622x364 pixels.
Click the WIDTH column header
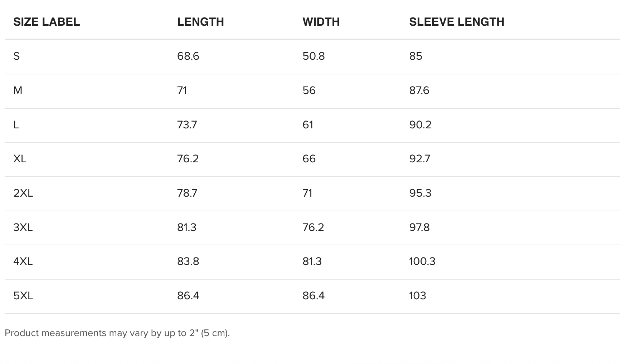point(321,22)
